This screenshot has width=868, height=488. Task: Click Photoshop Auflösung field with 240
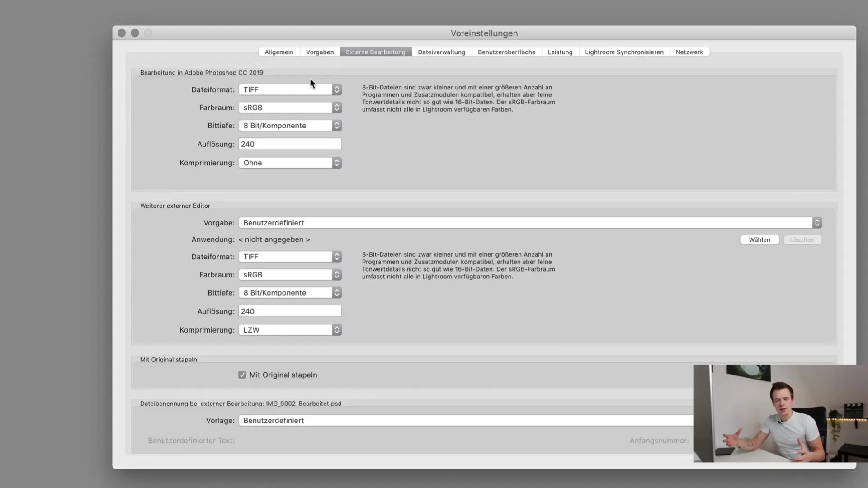[290, 144]
